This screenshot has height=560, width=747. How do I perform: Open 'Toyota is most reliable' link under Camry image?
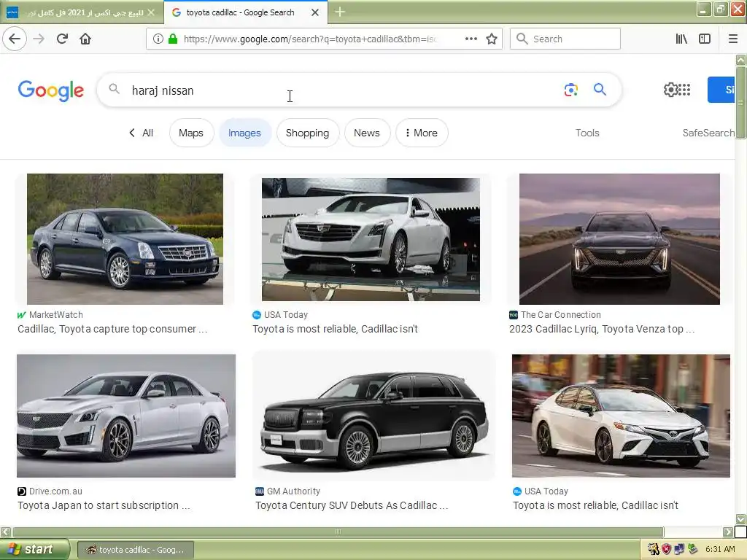click(595, 505)
